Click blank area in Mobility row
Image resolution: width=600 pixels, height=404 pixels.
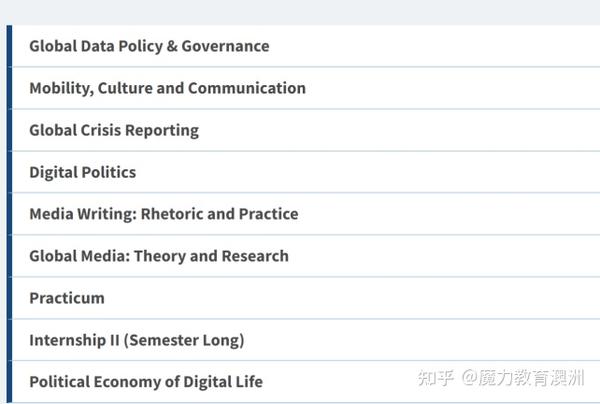tap(452, 88)
